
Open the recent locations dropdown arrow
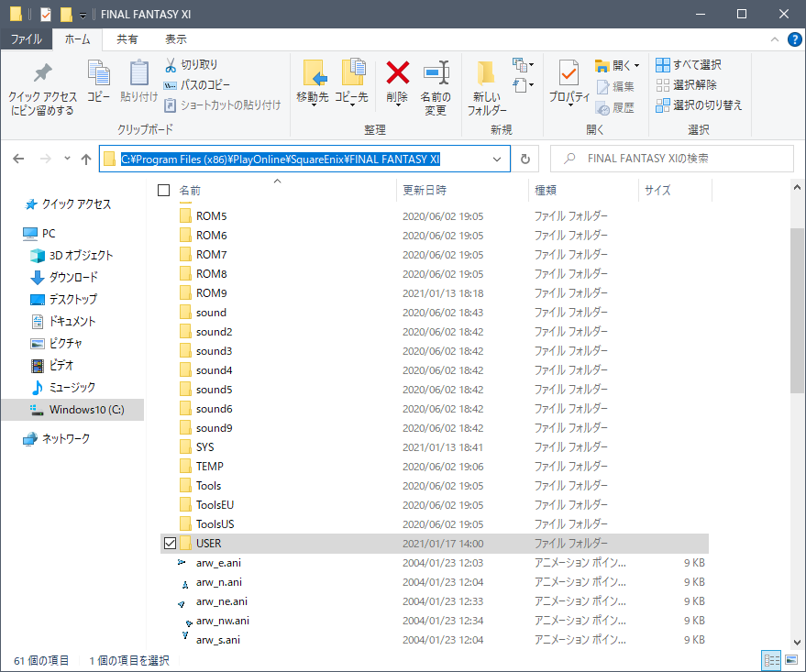67,159
